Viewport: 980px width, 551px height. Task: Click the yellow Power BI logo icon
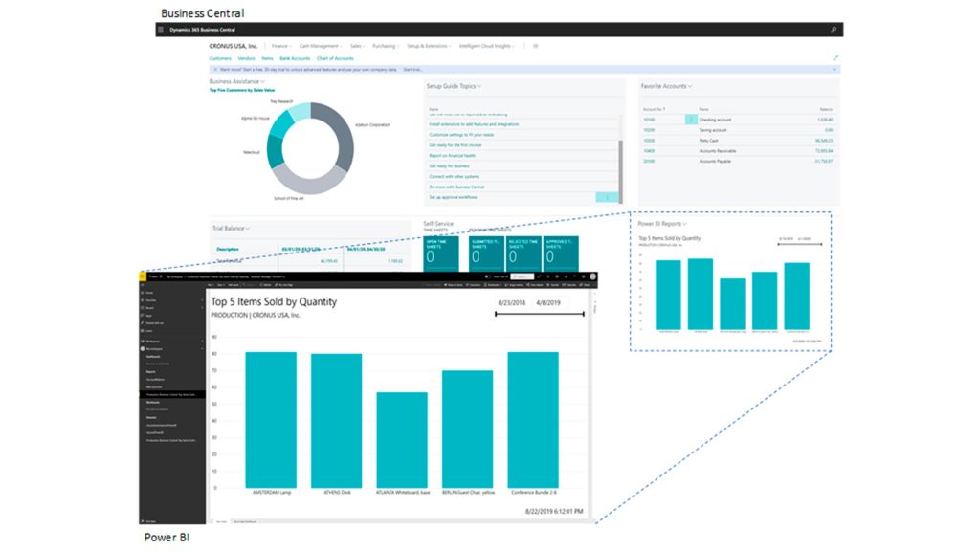click(143, 276)
